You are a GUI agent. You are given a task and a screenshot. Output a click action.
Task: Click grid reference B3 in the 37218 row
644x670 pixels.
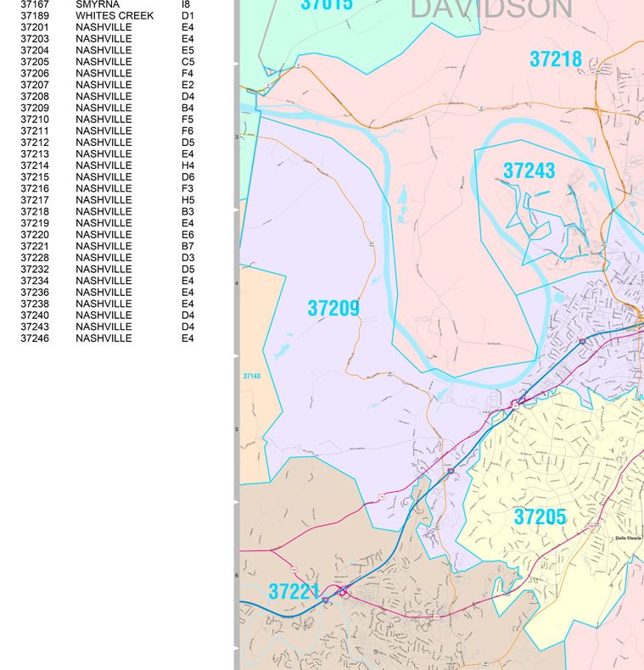pos(188,212)
